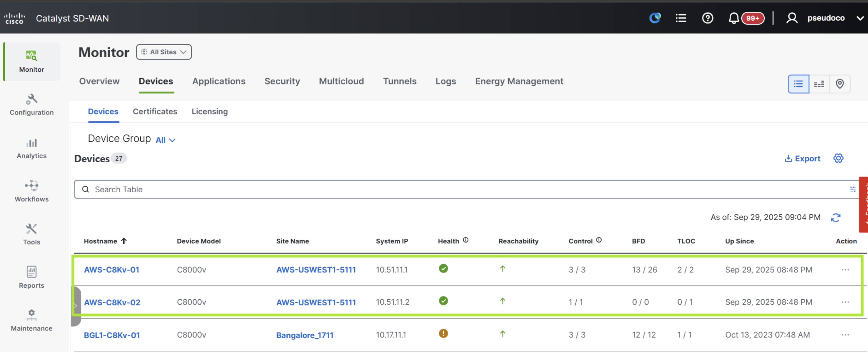
Task: Open the BGL1-C8Kv-01 hostname link
Action: pos(112,335)
